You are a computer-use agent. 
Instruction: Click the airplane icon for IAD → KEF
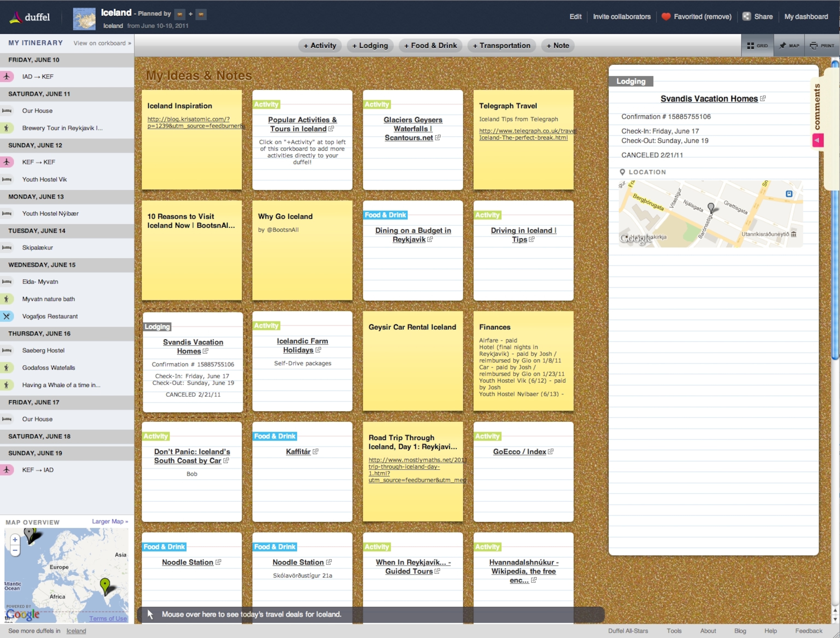pos(7,76)
